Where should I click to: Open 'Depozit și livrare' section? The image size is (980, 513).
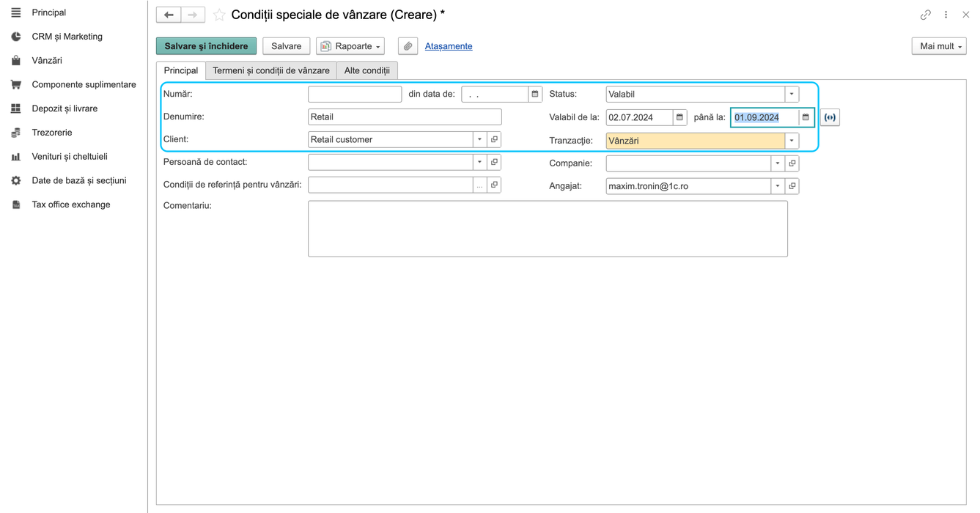65,108
